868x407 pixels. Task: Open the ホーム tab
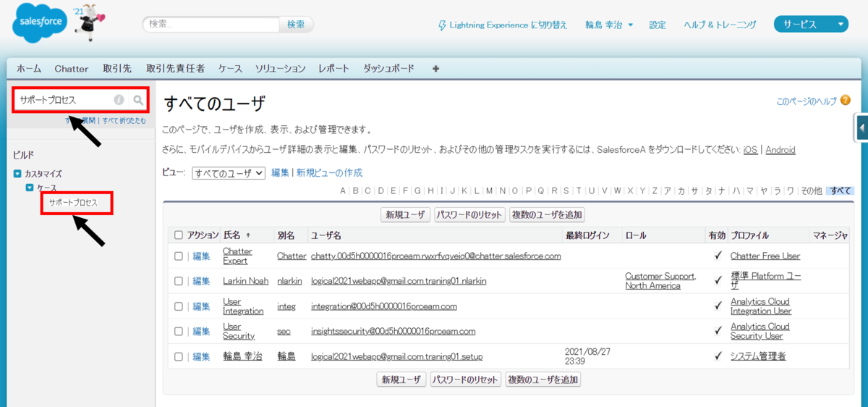click(x=29, y=69)
